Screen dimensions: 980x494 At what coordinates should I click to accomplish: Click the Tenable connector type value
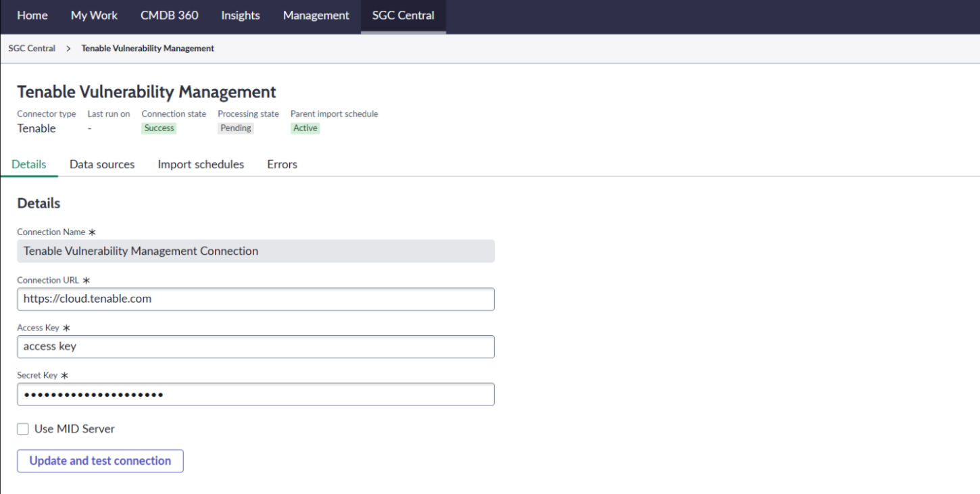tap(36, 128)
